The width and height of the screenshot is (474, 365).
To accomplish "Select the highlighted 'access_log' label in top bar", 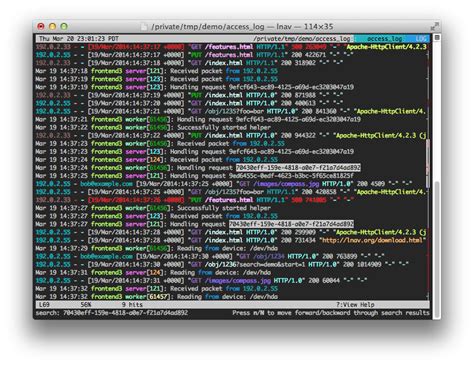I will point(385,39).
